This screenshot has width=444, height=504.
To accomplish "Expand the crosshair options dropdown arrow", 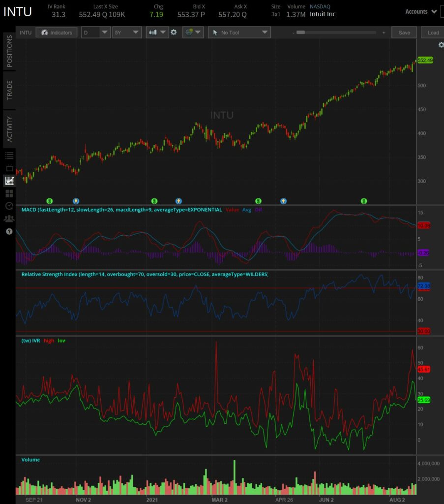I will point(198,32).
